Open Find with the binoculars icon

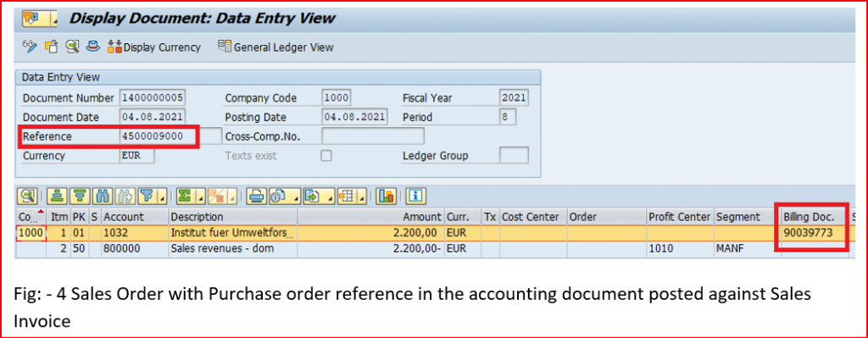pos(102,196)
